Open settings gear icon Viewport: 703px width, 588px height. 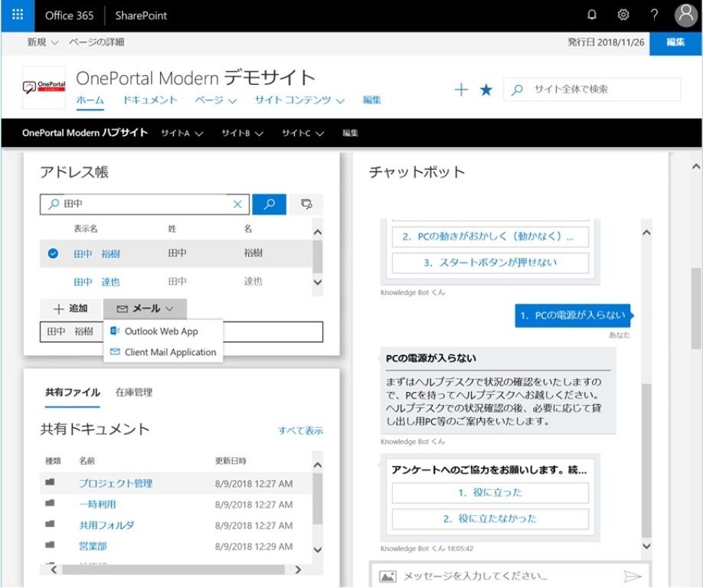623,15
